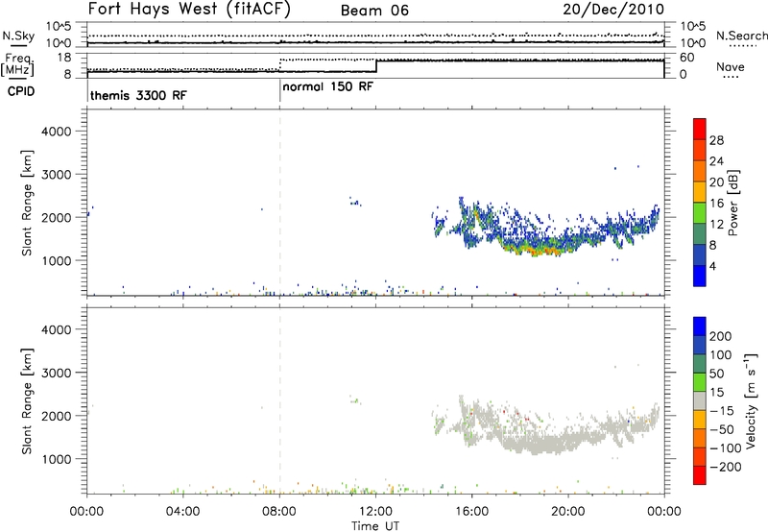Image resolution: width=768 pixels, height=532 pixels.
Task: Click the "08:00" time tick label
Action: (279, 512)
